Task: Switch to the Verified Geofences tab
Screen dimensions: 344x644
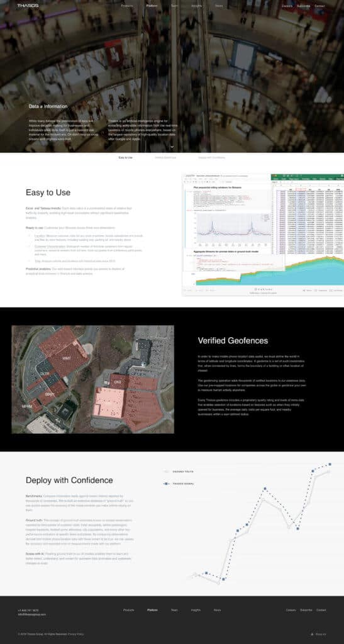Action: (x=165, y=157)
